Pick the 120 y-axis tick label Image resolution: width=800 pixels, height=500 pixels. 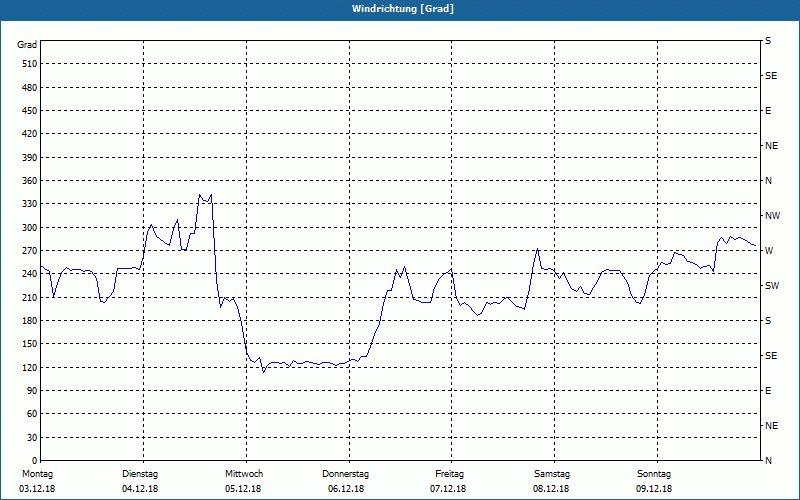pyautogui.click(x=30, y=367)
